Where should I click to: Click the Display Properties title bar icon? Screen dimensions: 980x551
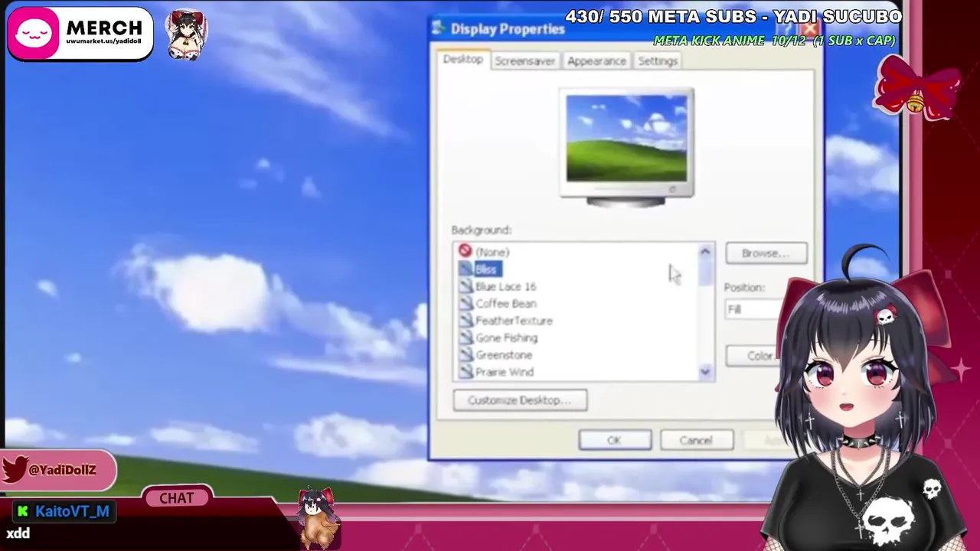click(439, 28)
